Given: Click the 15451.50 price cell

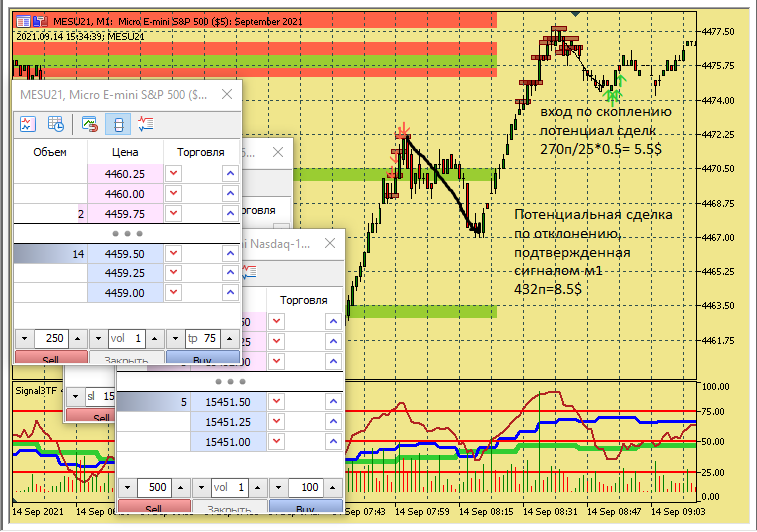Looking at the screenshot, I should [x=228, y=402].
